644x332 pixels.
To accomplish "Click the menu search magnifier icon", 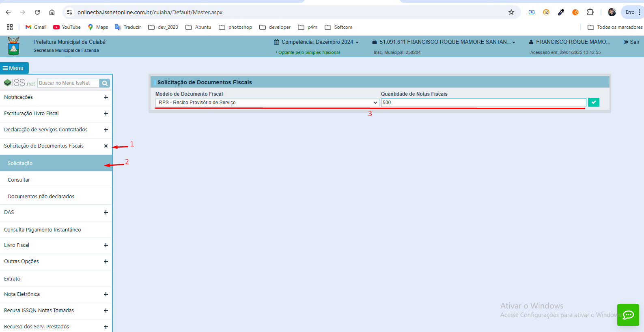I will pos(105,83).
